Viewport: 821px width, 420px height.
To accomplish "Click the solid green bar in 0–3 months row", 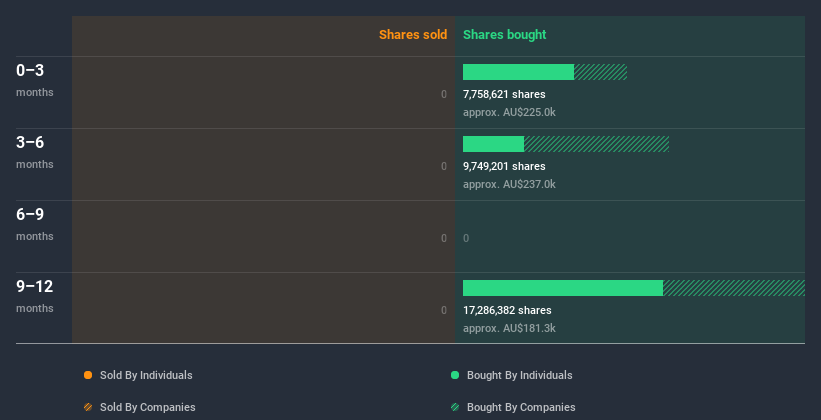I will (518, 72).
